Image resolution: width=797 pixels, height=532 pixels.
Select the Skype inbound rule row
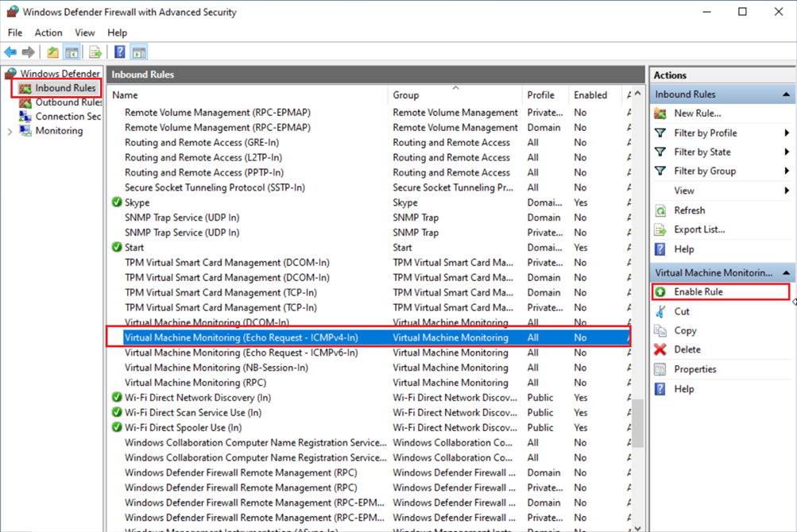137,202
